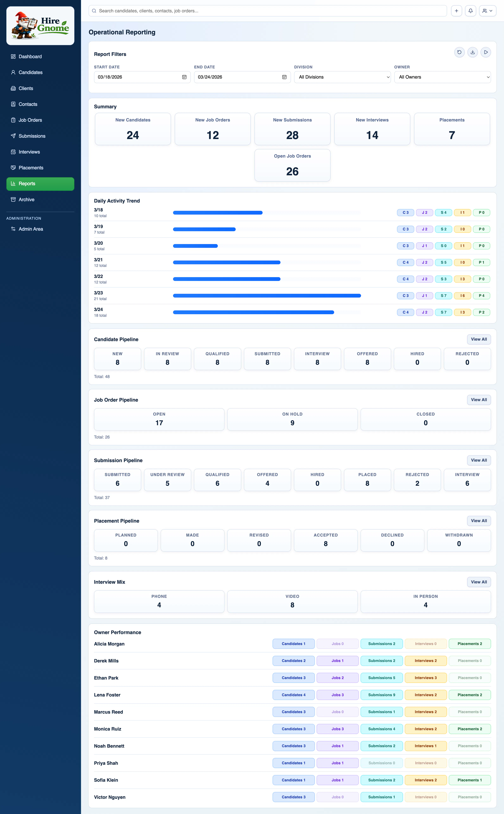The height and width of the screenshot is (814, 504).
Task: Open the user account menu dropdown
Action: tap(488, 11)
